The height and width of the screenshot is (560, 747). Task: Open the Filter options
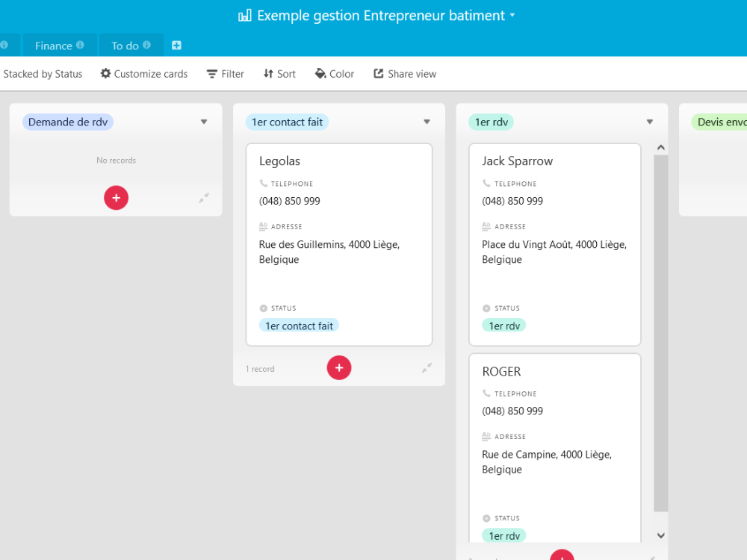(225, 73)
